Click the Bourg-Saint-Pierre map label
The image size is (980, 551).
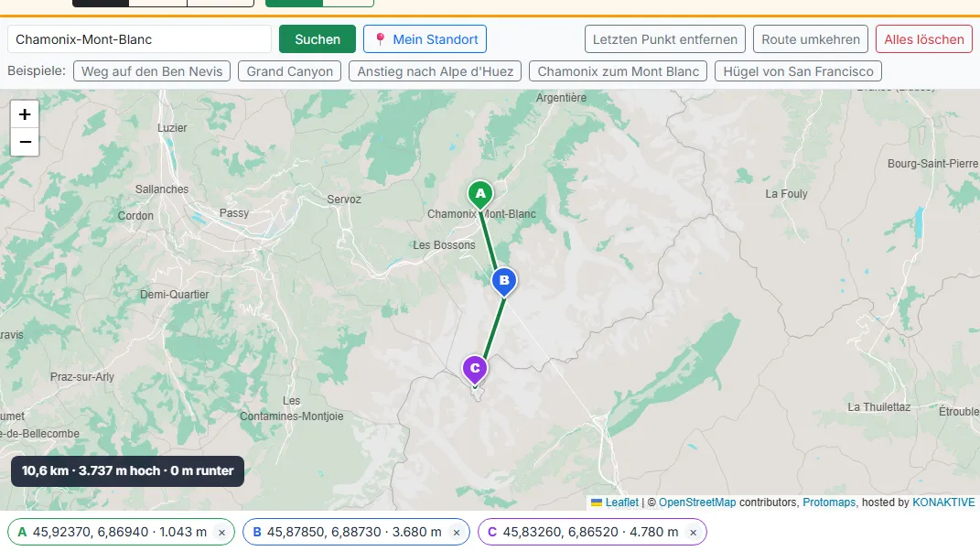pyautogui.click(x=932, y=164)
